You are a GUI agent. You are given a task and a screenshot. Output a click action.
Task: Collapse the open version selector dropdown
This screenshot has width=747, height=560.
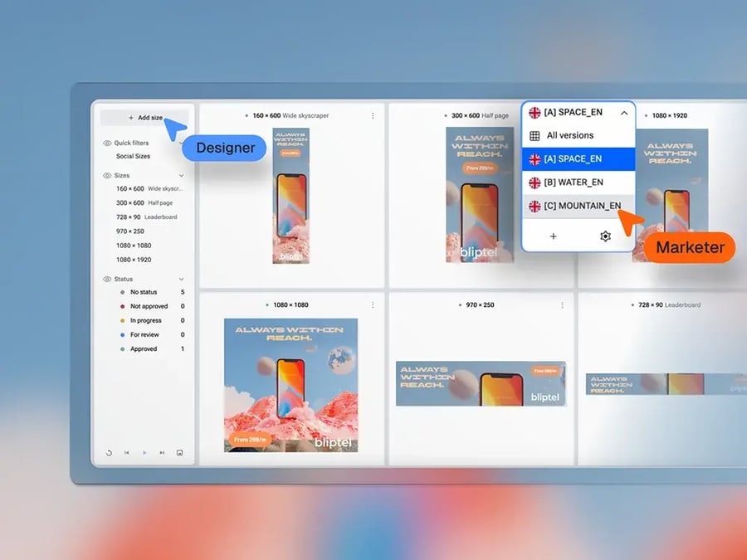click(623, 112)
